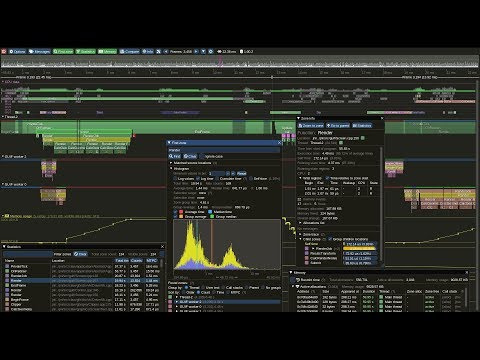Open Statistics from Zone info window
The width and height of the screenshot is (480, 360).
(x=362, y=126)
